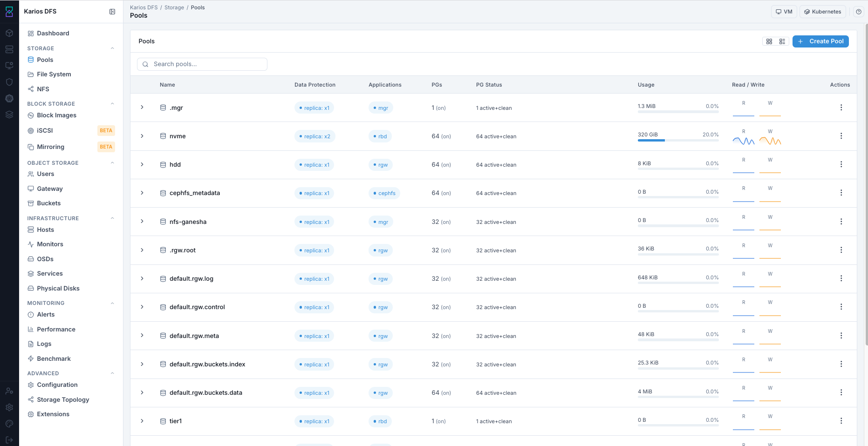
Task: Click the Create Pool button
Action: tap(820, 41)
